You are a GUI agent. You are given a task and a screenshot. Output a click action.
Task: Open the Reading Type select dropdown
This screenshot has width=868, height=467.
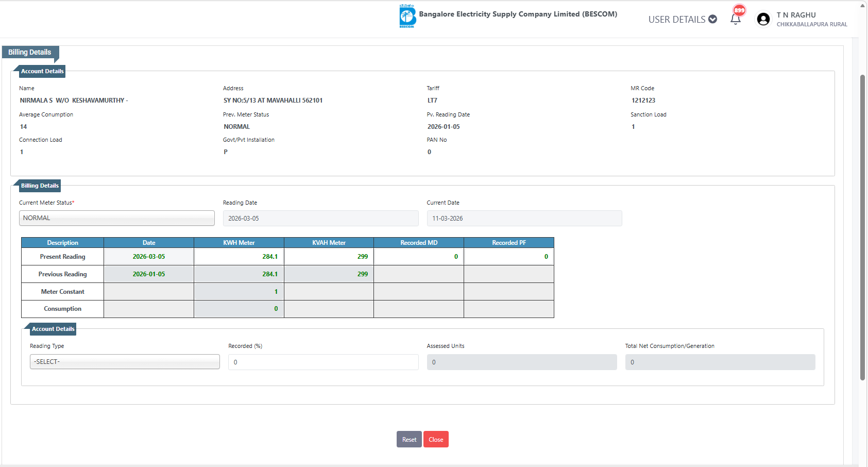(125, 362)
